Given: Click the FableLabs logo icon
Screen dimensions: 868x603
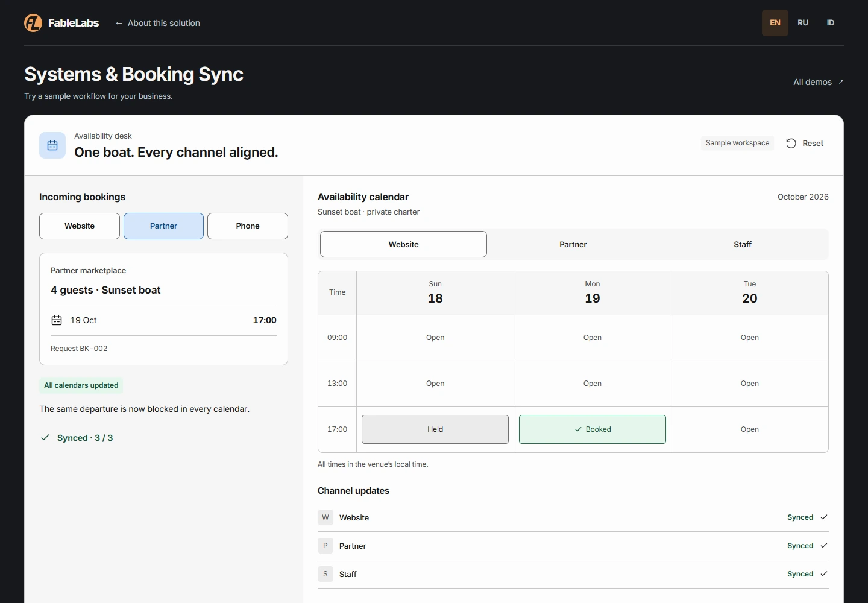Looking at the screenshot, I should (x=33, y=23).
